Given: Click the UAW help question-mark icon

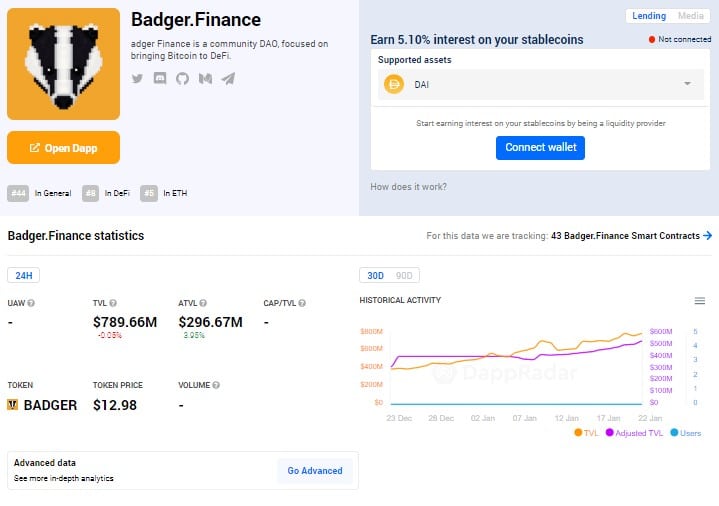Looking at the screenshot, I should coord(31,303).
